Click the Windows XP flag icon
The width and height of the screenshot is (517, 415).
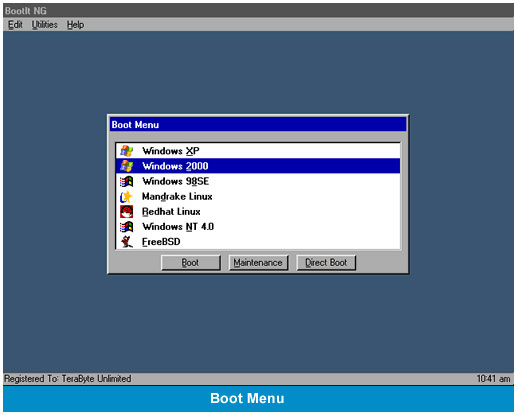coord(127,151)
